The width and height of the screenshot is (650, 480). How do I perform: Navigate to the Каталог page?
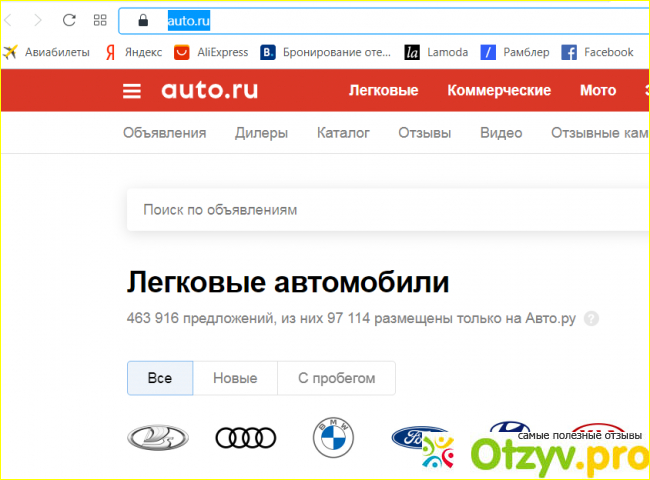(343, 133)
